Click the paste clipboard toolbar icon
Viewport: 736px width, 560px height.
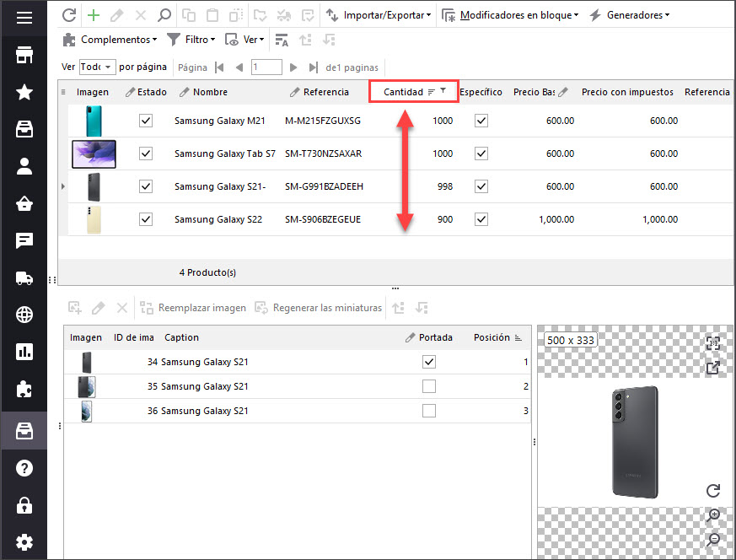point(212,15)
